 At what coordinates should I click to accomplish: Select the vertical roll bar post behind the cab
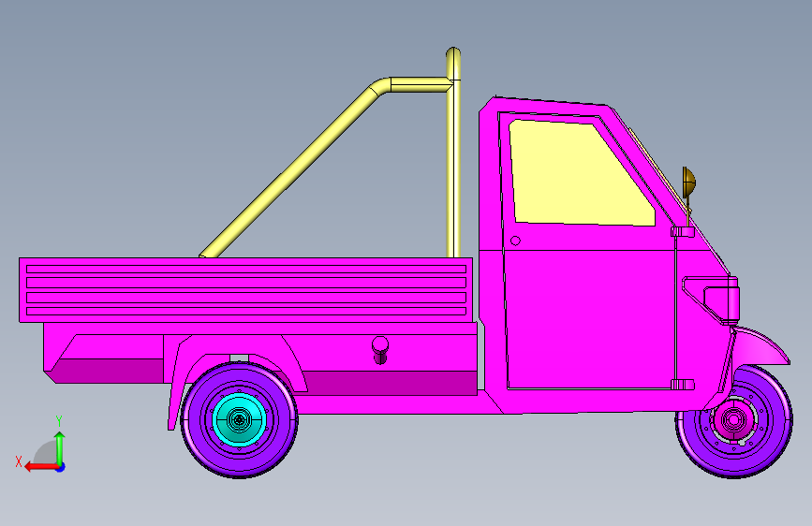pyautogui.click(x=453, y=153)
